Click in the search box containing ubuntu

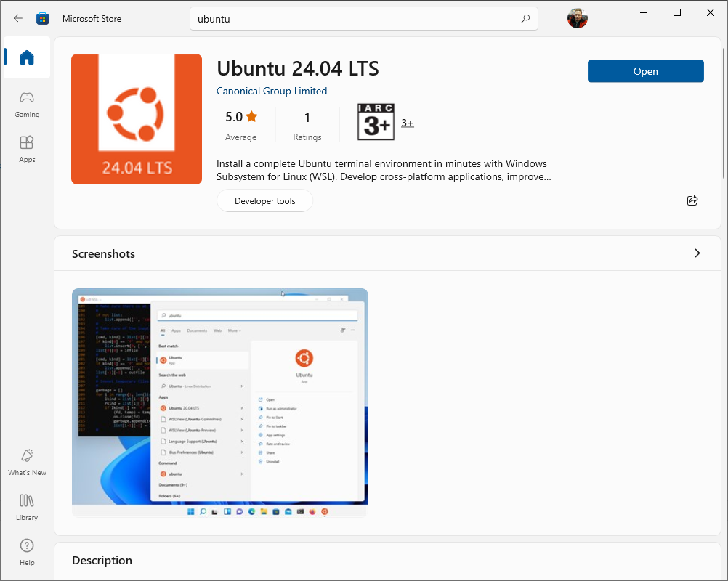[363, 19]
